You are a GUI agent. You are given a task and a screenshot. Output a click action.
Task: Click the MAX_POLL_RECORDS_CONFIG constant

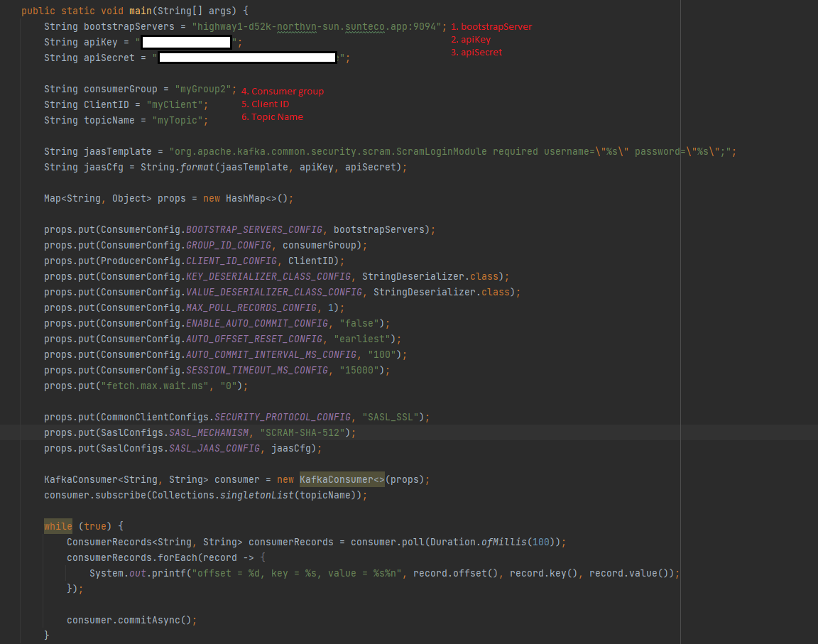coord(251,307)
